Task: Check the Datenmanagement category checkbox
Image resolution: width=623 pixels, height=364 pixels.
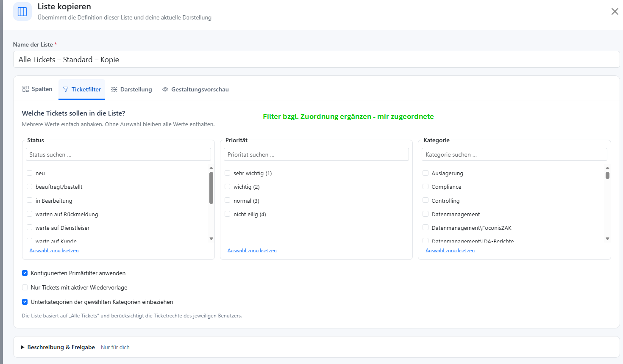Action: 426,214
